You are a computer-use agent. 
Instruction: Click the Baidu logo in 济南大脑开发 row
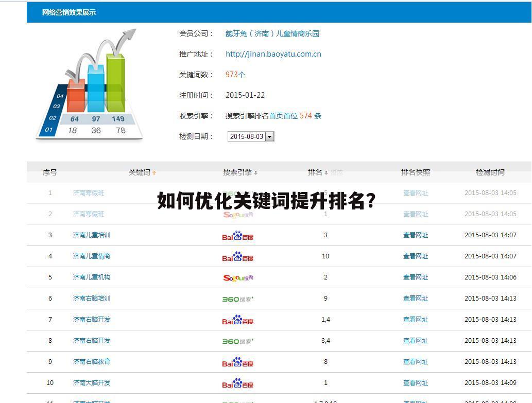[x=238, y=383]
